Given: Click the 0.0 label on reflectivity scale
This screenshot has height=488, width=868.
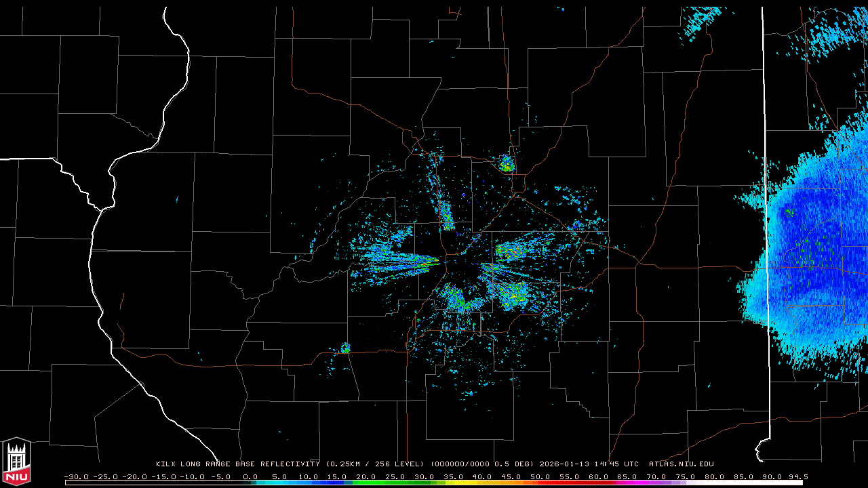Looking at the screenshot, I should (x=250, y=476).
